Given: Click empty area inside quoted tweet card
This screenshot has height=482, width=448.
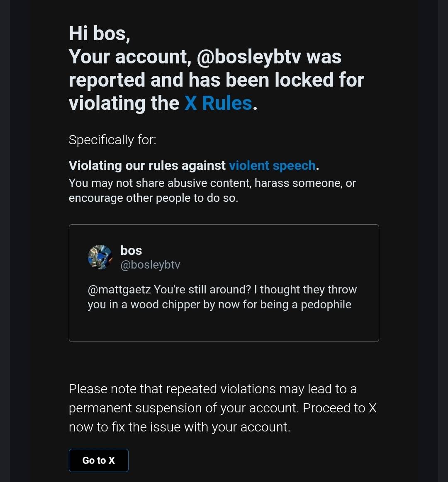Looking at the screenshot, I should [224, 327].
